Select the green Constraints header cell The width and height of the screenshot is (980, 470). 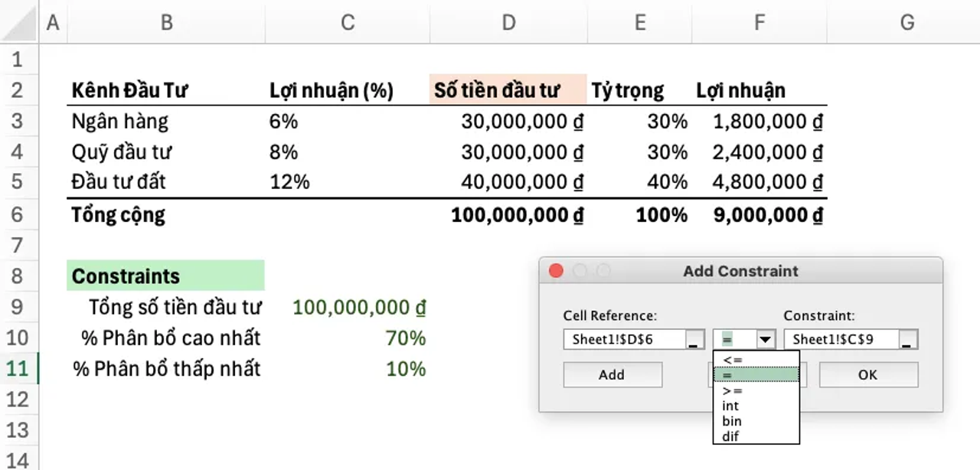click(x=165, y=276)
